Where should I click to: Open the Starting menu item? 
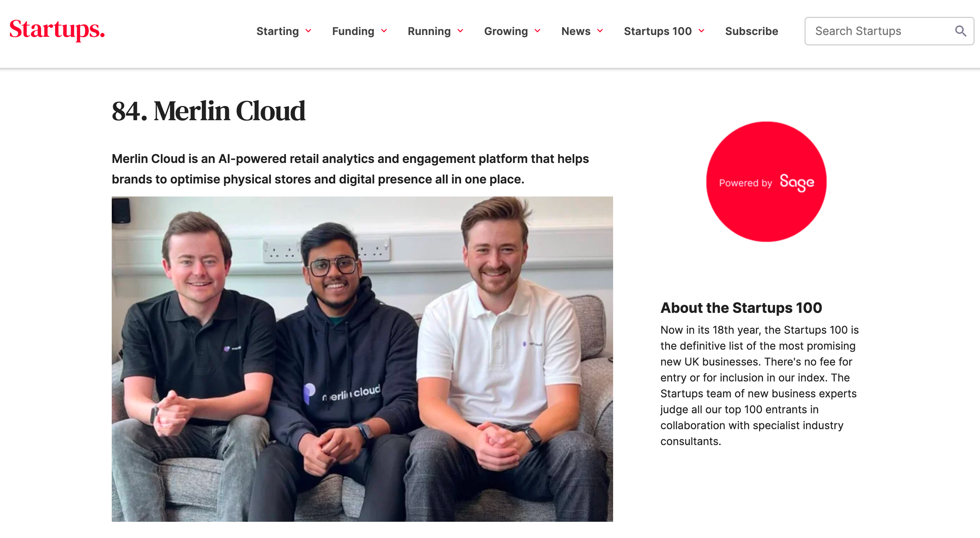(277, 31)
